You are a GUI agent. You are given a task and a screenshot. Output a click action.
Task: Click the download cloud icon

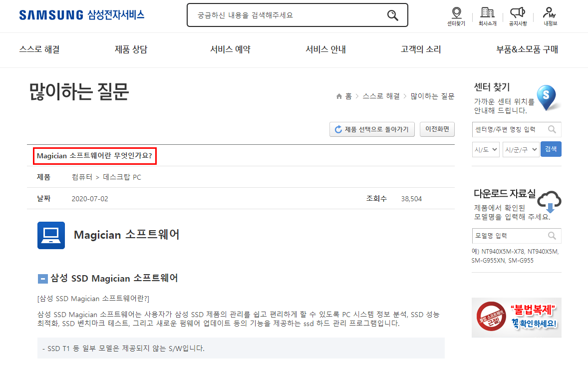[x=550, y=202]
